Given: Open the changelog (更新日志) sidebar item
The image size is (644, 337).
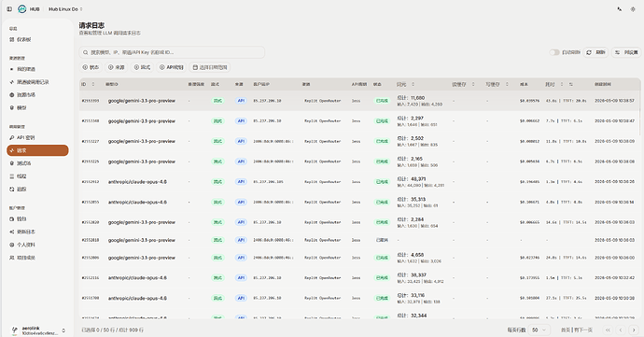Looking at the screenshot, I should [x=37, y=232].
